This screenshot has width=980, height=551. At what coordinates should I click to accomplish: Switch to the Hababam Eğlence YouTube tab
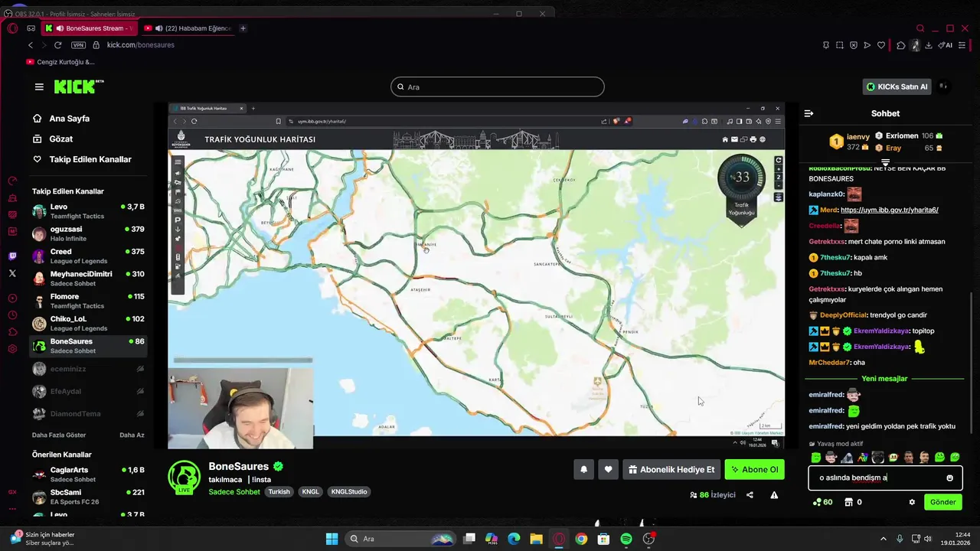coord(188,28)
